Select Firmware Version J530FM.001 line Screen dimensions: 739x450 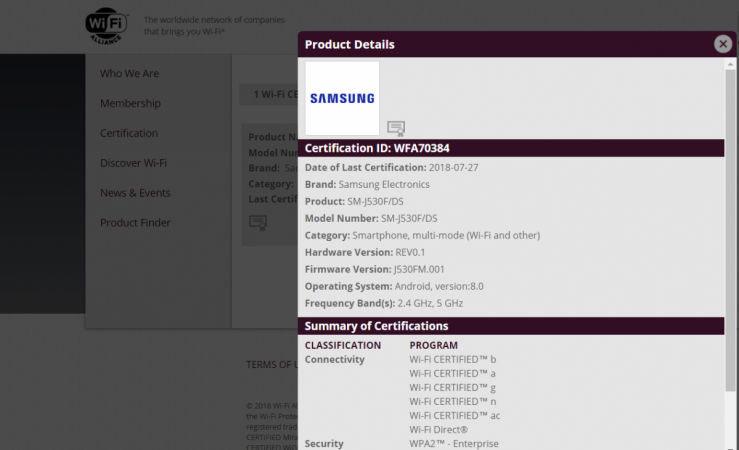tap(374, 269)
